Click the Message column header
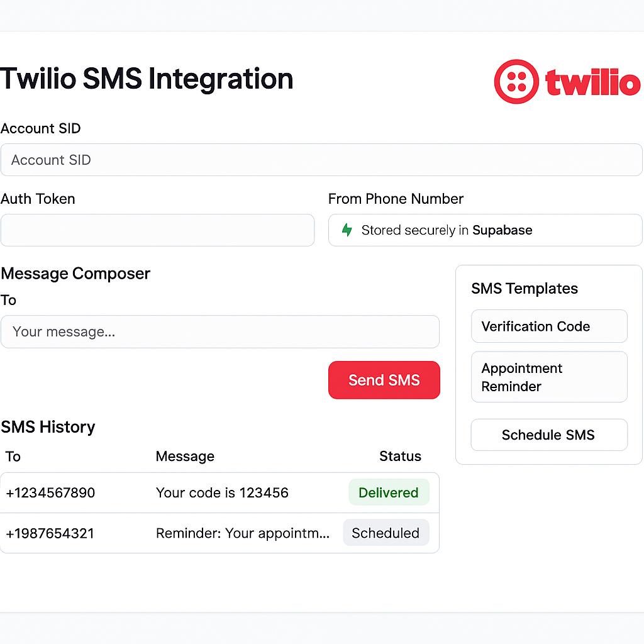Viewport: 644px width, 644px height. [x=185, y=456]
